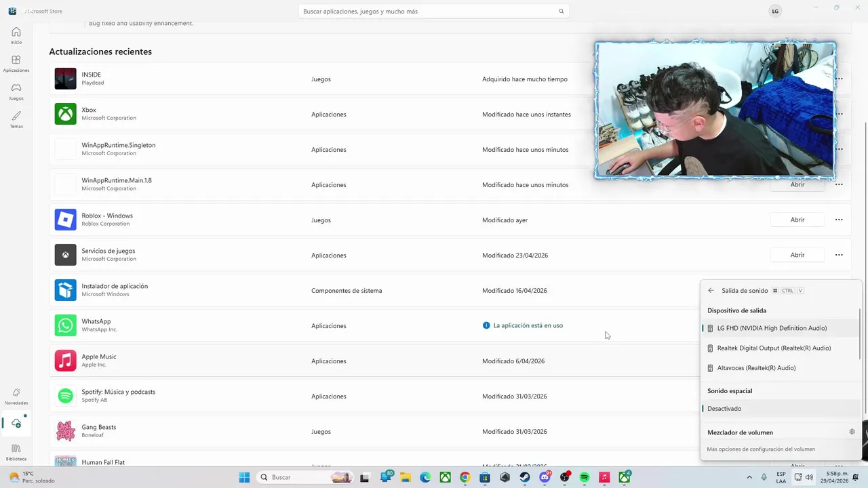Open Juegos section in the sidebar
868x488 pixels.
tap(16, 91)
